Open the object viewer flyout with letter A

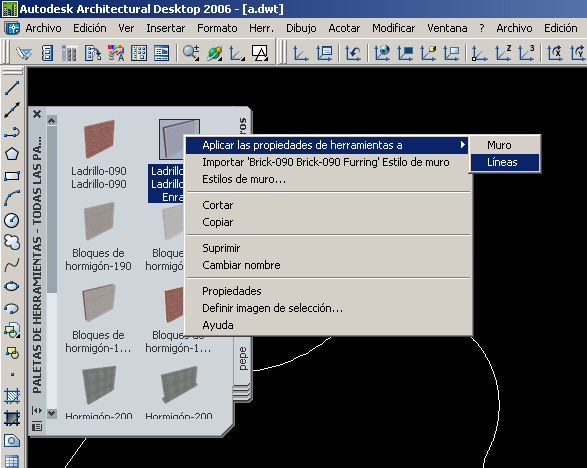pos(260,53)
